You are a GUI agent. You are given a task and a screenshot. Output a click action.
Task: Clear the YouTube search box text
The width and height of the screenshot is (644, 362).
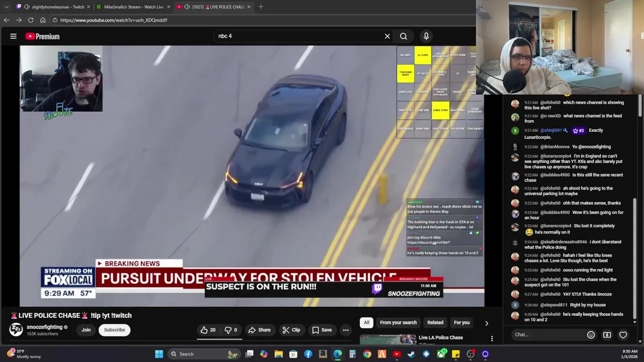pyautogui.click(x=387, y=36)
